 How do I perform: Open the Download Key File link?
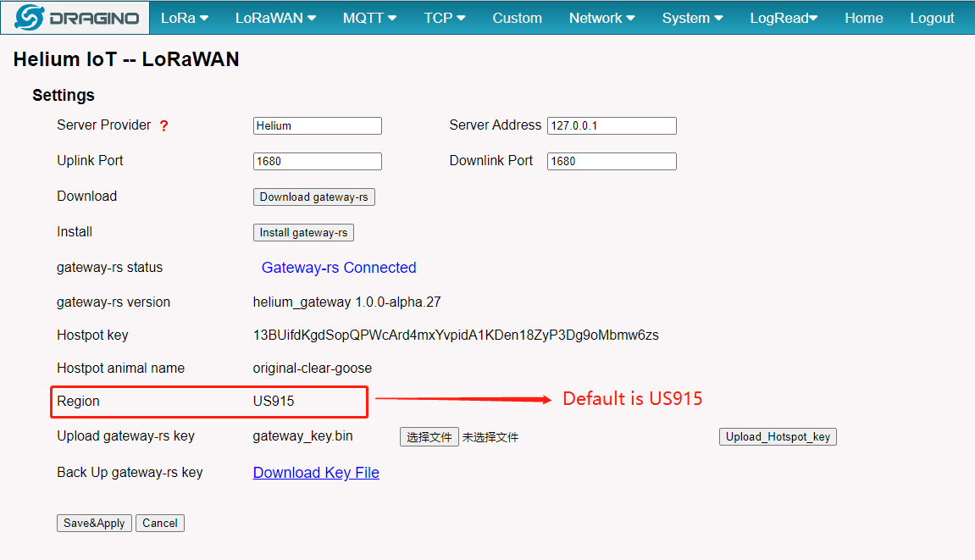tap(316, 472)
